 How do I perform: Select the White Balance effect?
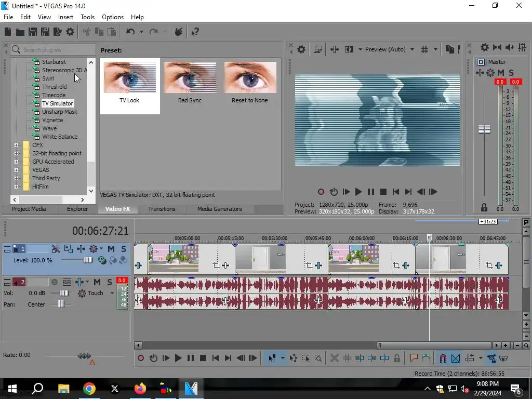point(60,137)
